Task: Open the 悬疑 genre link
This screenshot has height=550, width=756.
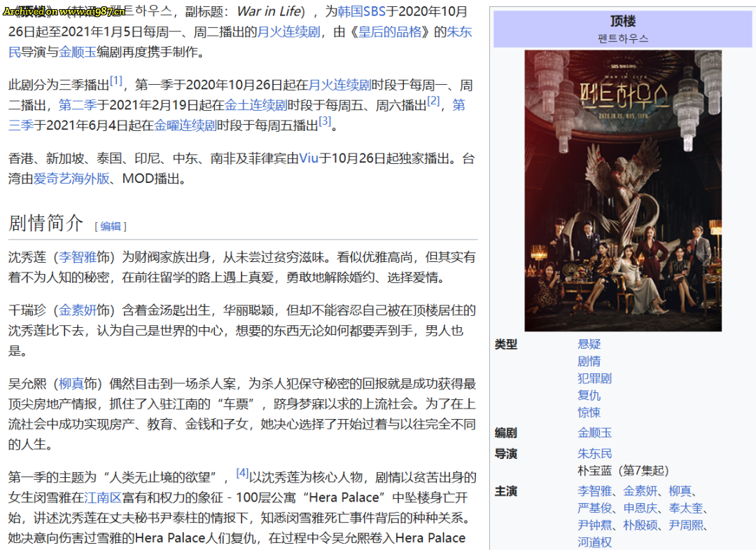Action: [x=589, y=344]
